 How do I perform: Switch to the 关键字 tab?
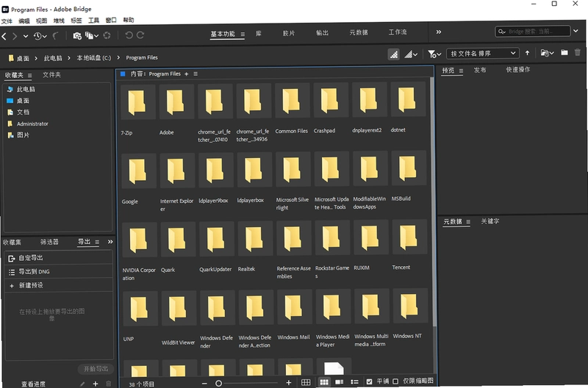(x=490, y=221)
